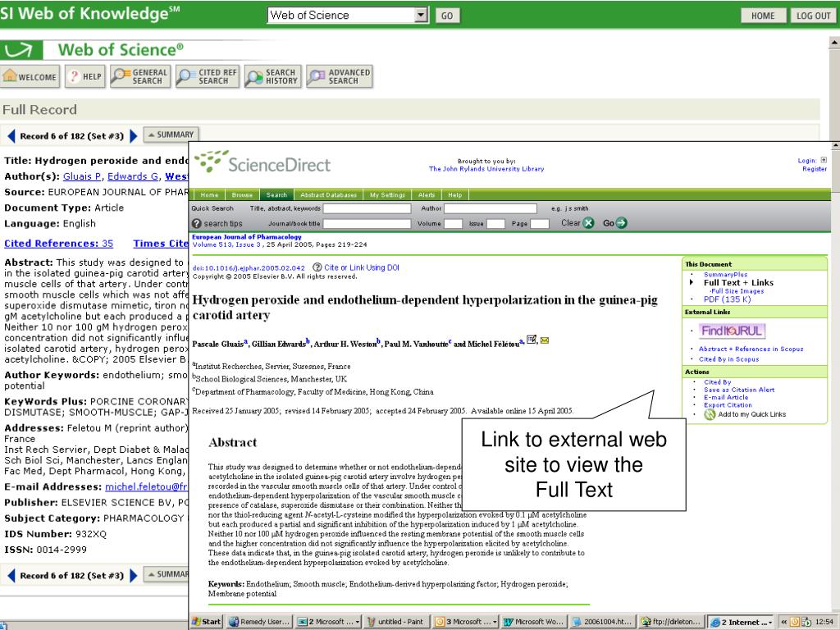
Task: Open Alerts tab in ScienceDirect
Action: point(427,195)
